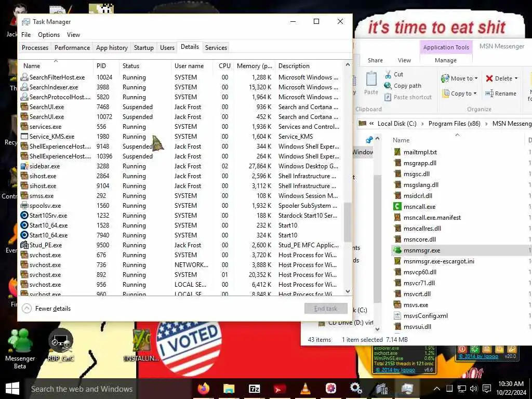Sort processes by CPU column
Screen dimensions: 532x399
click(224, 66)
